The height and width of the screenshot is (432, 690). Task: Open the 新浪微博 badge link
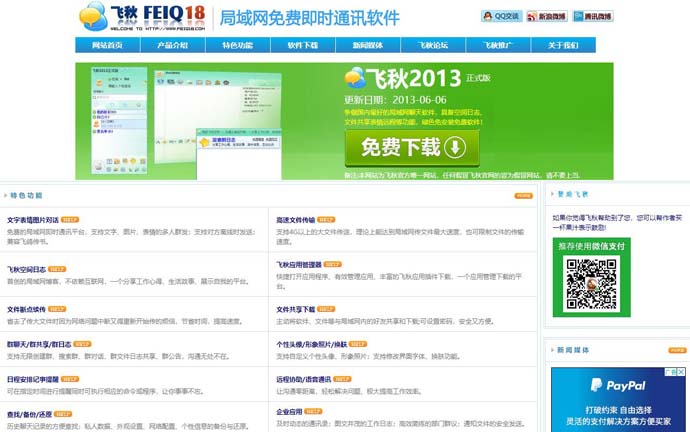point(547,16)
